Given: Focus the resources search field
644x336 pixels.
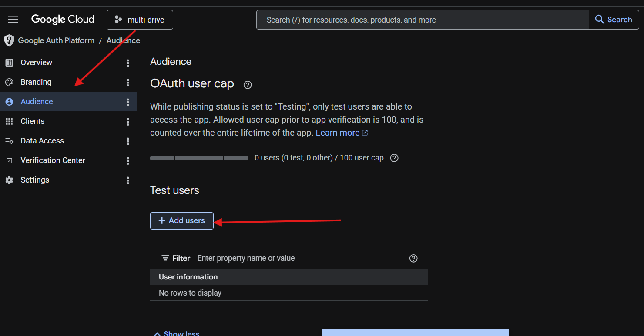Looking at the screenshot, I should pos(423,20).
